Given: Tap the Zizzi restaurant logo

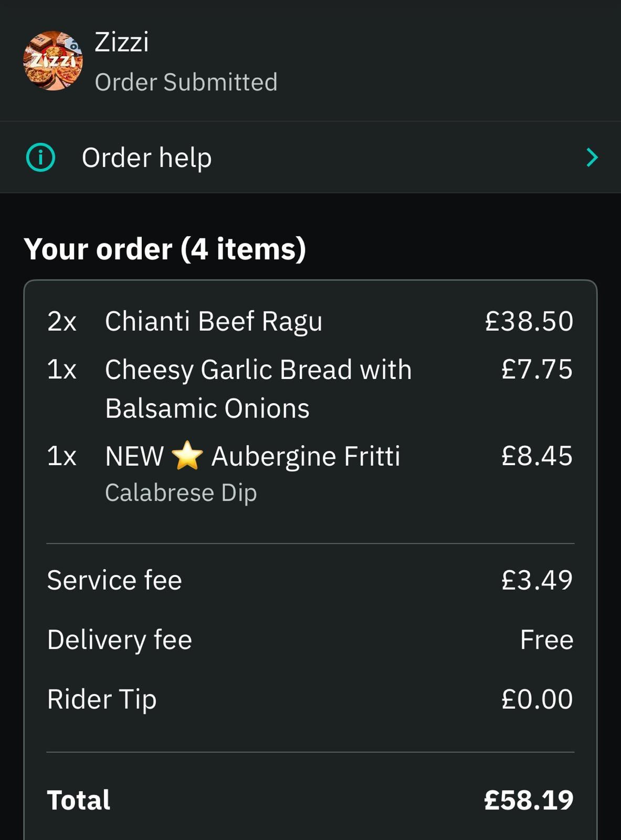Looking at the screenshot, I should pos(52,60).
